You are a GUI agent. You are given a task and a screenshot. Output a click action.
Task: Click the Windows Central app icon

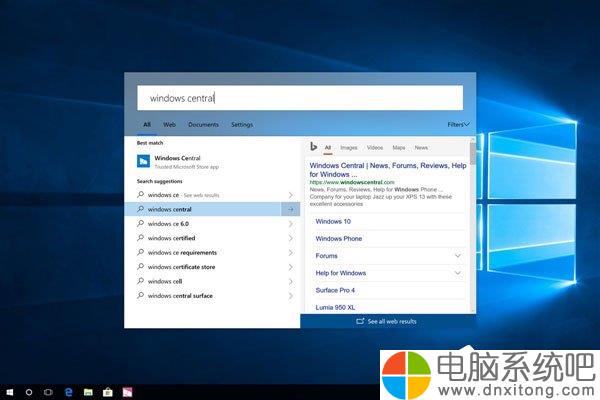(143, 161)
